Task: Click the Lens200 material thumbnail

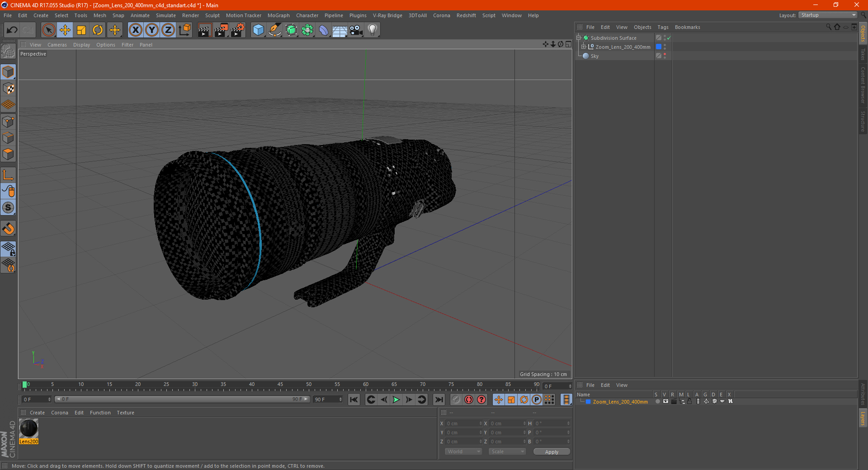Action: pos(28,428)
